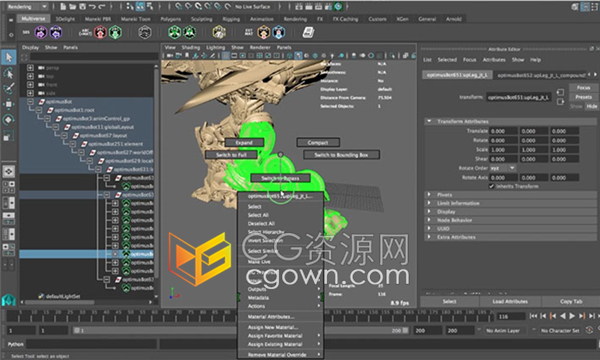Viewport: 600px width, 360px height.
Task: Select the Lasso selection tool
Action: [9, 73]
